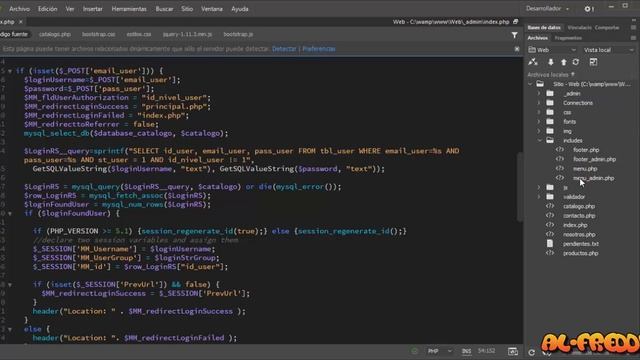Image resolution: width=640 pixels, height=360 pixels.
Task: Open the Desarrollador workspace dropdown
Action: (x=547, y=9)
